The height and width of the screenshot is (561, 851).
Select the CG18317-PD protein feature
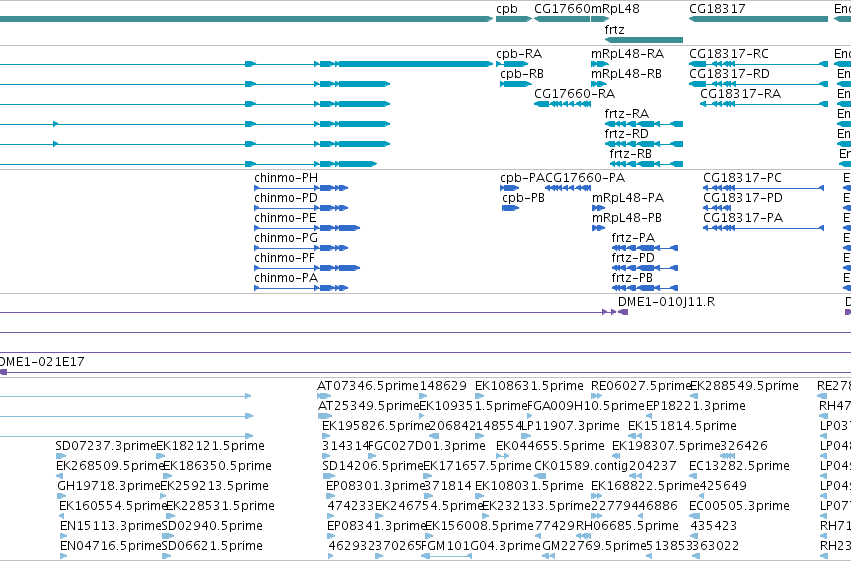tap(717, 208)
